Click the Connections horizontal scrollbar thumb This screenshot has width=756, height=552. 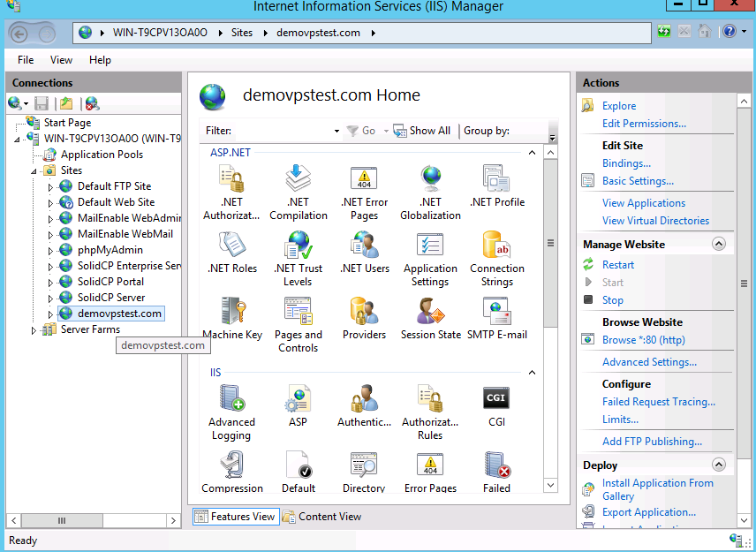coord(62,521)
